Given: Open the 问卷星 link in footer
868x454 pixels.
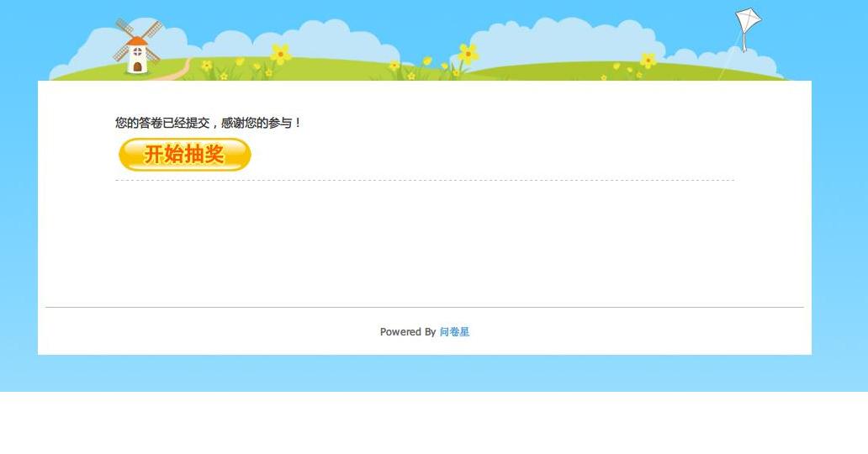Looking at the screenshot, I should [454, 331].
